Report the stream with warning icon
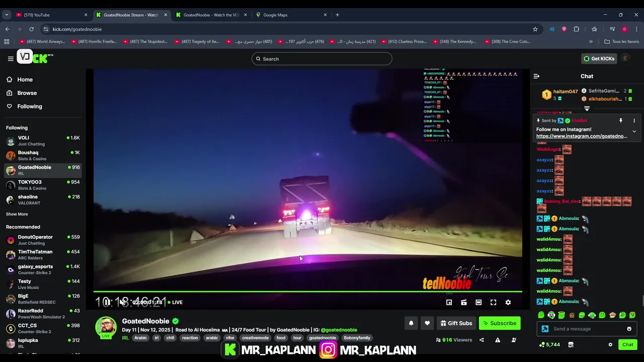Viewport: 644px width, 362px height. (498, 340)
